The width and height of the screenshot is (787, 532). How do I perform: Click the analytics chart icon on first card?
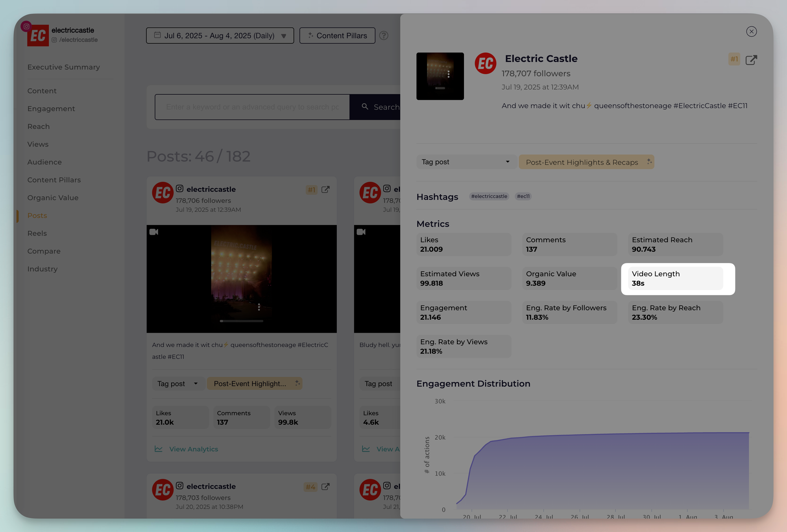click(x=159, y=449)
